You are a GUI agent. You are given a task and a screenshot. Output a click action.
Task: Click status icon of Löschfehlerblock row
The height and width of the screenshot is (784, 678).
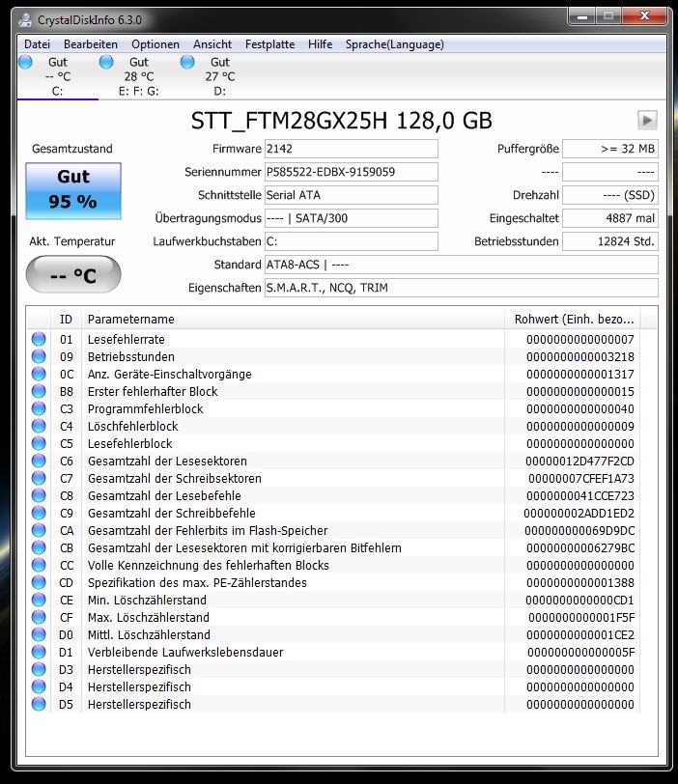tap(39, 426)
